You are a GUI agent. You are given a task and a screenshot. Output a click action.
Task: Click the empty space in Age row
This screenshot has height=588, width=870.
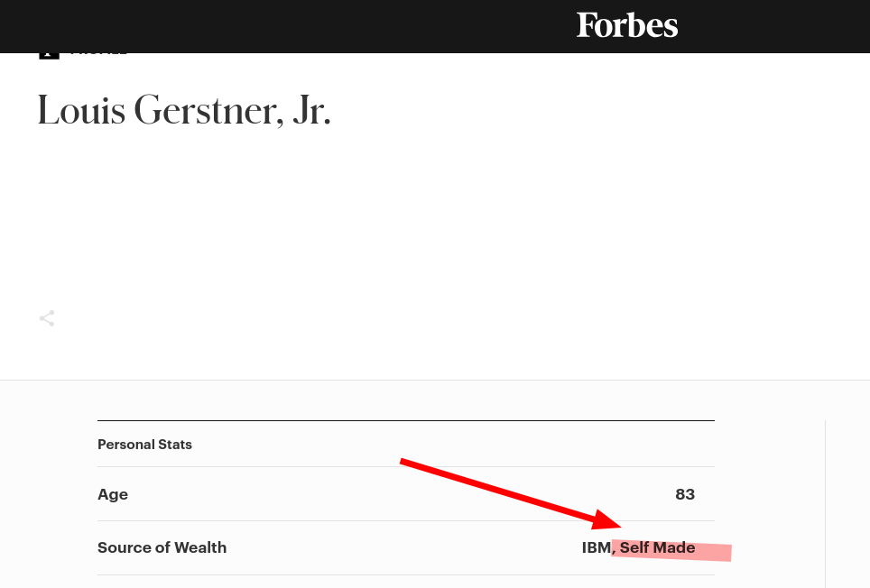coord(400,494)
